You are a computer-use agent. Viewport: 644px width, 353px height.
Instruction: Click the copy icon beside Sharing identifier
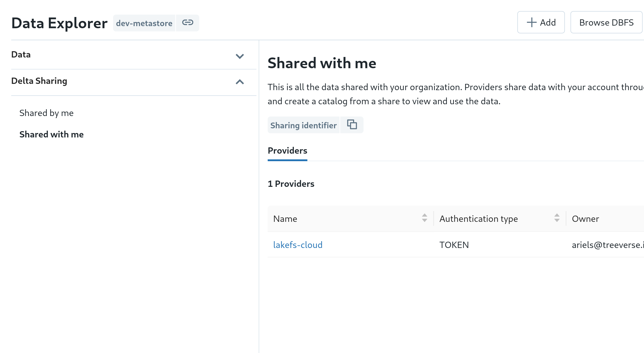(x=352, y=125)
